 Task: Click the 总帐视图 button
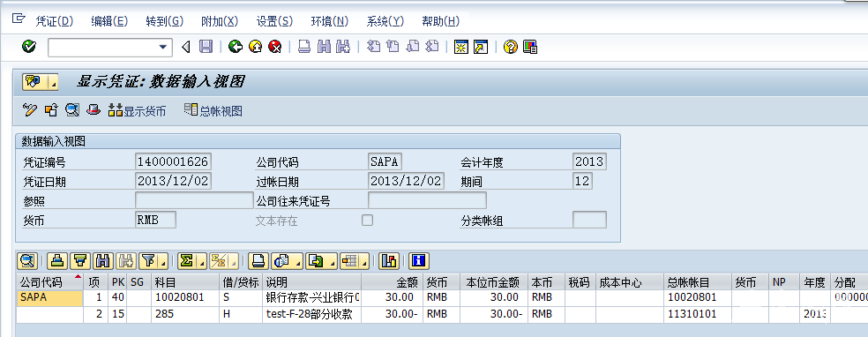213,110
